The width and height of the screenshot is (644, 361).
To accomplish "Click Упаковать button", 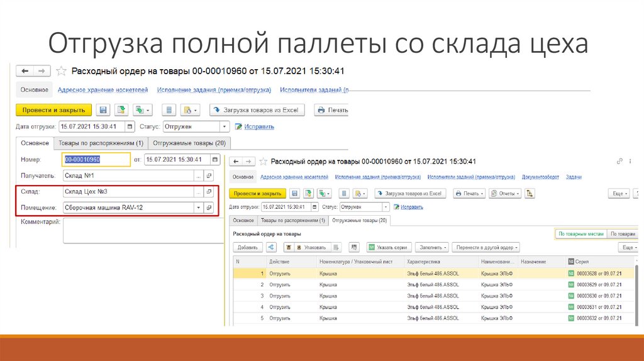I will coord(311,247).
